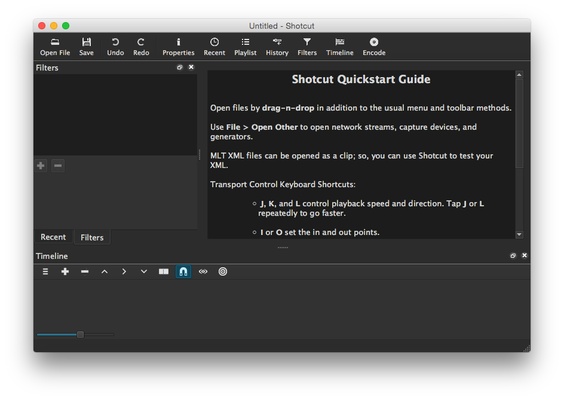Image resolution: width=564 pixels, height=400 pixels.
Task: Remove the selected filter with the minus button
Action: coord(58,165)
